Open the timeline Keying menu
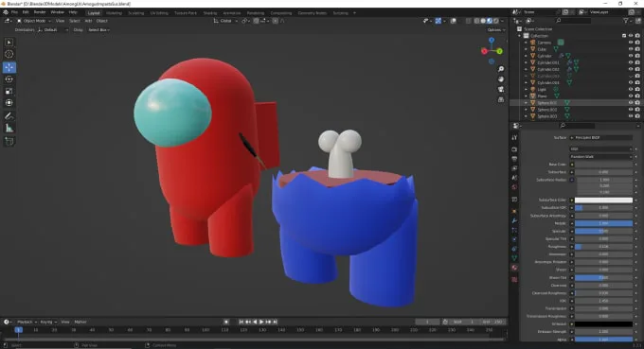 click(48, 322)
